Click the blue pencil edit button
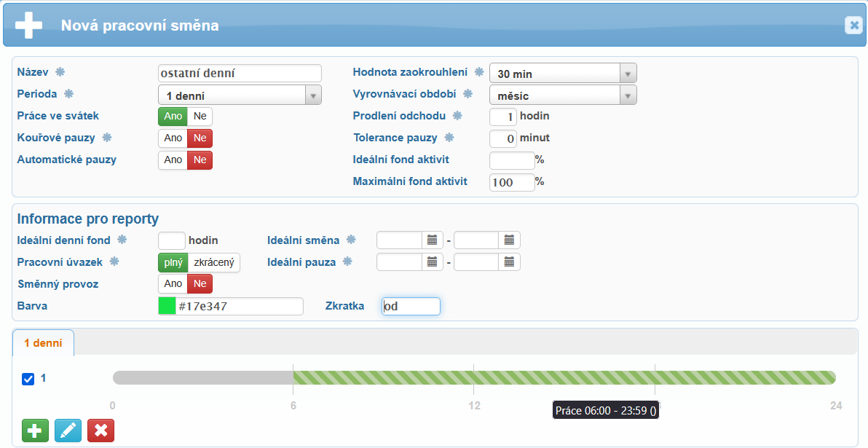 pyautogui.click(x=68, y=431)
